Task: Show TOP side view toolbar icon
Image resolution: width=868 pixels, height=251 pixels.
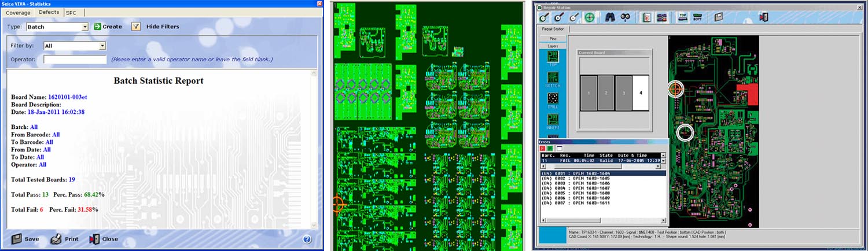Action: click(683, 17)
